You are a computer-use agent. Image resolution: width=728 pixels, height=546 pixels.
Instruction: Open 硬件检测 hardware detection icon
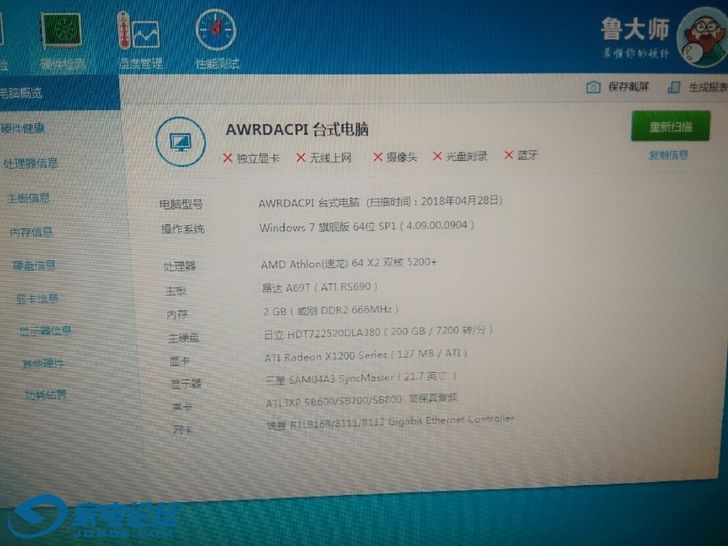[x=61, y=31]
